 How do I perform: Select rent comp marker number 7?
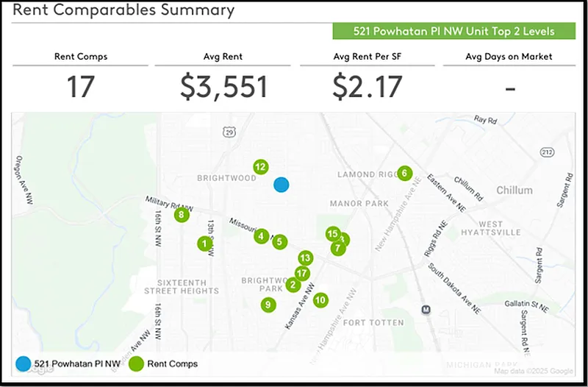click(337, 248)
